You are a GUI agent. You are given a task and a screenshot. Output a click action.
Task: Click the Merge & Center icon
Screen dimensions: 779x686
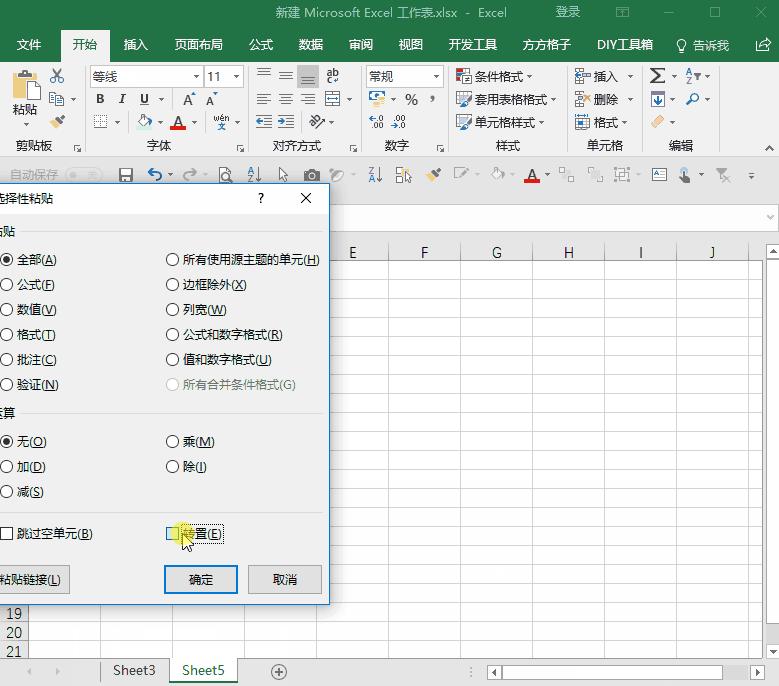point(332,99)
